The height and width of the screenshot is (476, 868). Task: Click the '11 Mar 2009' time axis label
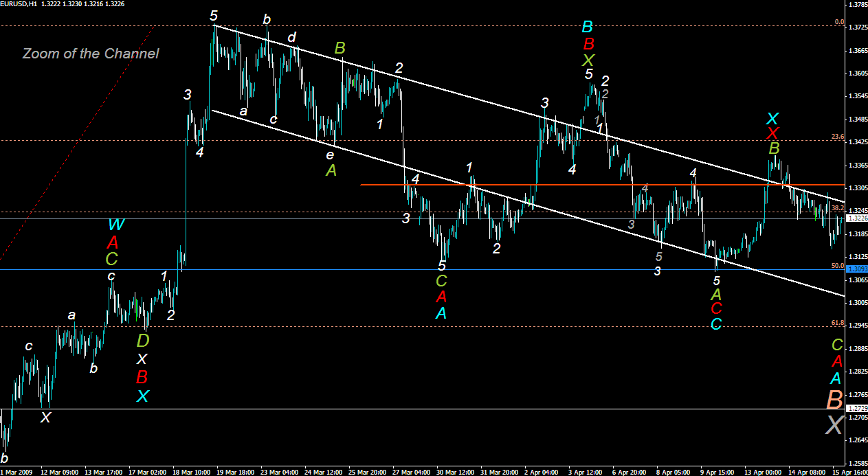click(17, 472)
